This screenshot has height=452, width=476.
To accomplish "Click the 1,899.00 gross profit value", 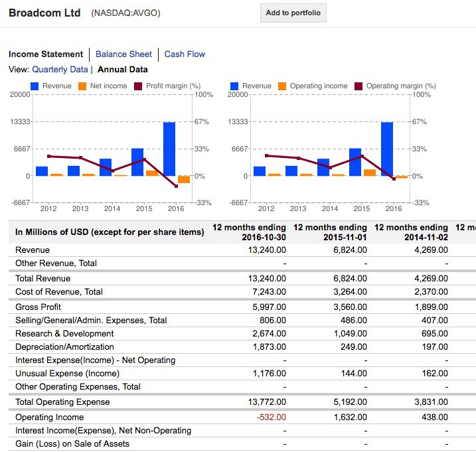I will pyautogui.click(x=432, y=307).
